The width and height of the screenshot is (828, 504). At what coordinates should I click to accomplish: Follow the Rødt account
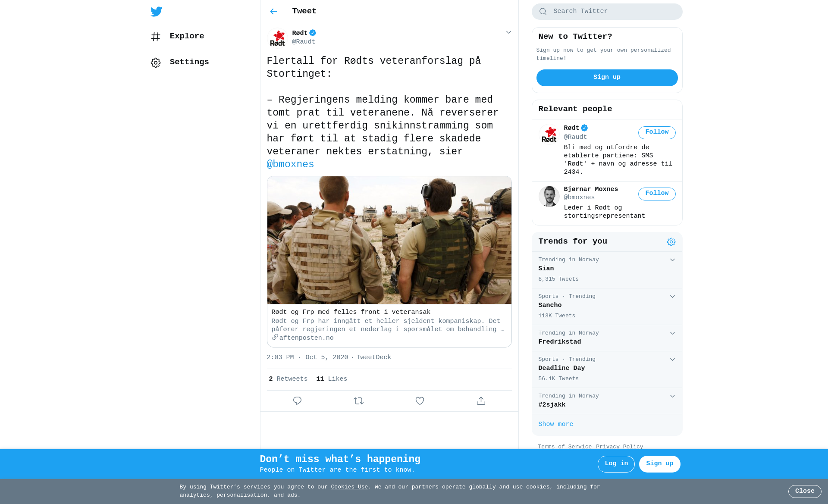657,132
